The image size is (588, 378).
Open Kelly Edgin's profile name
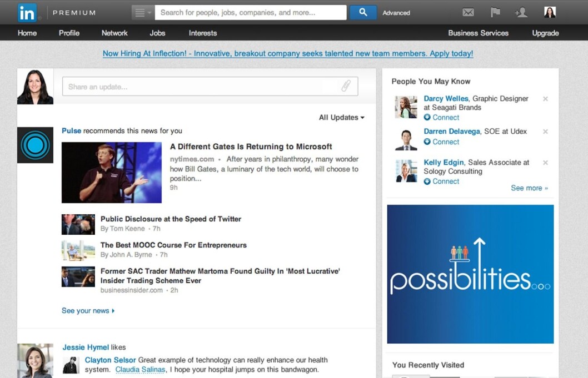click(444, 162)
